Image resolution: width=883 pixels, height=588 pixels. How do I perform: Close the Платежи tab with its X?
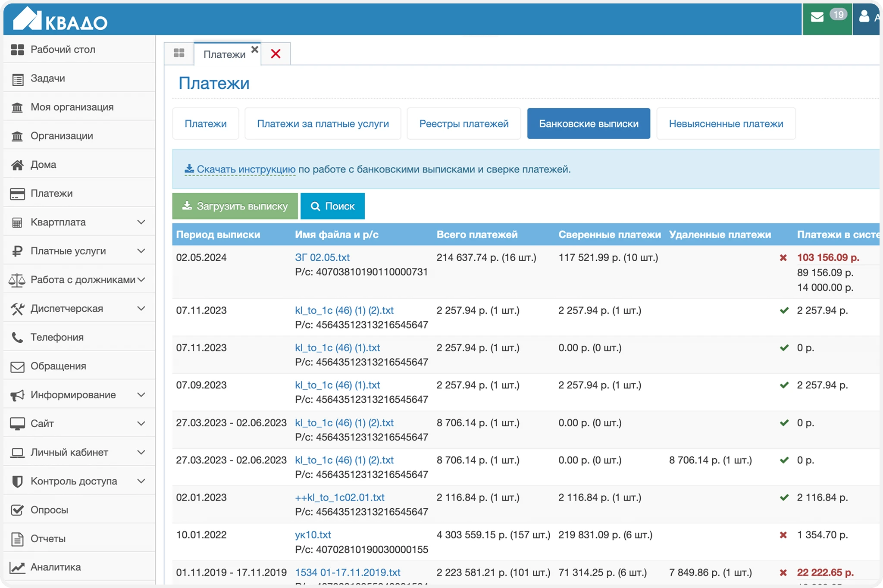coord(255,49)
